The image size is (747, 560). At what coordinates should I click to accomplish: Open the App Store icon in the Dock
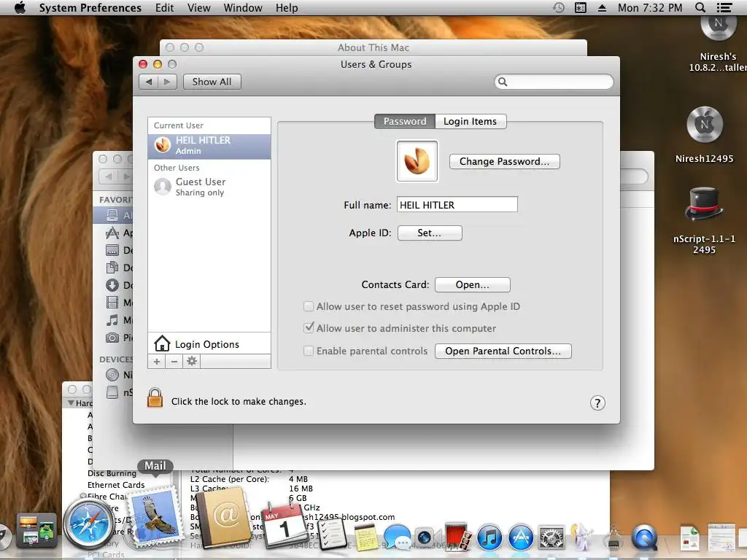tap(521, 537)
